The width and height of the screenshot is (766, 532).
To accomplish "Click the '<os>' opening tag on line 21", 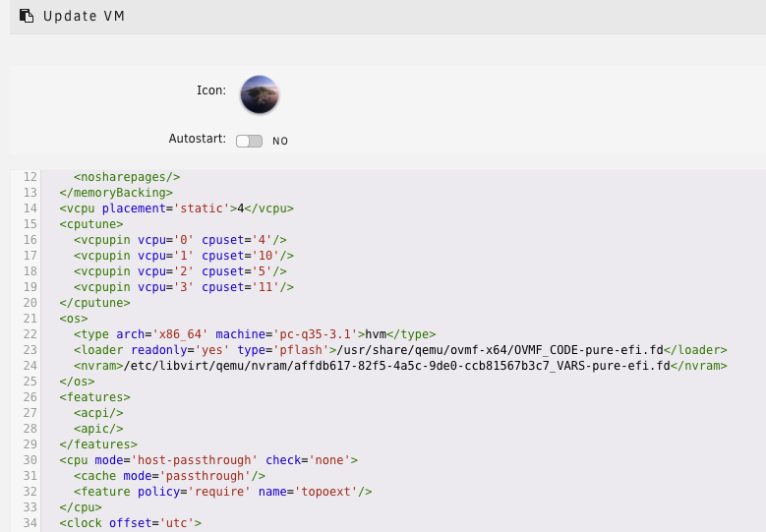I will point(74,319).
